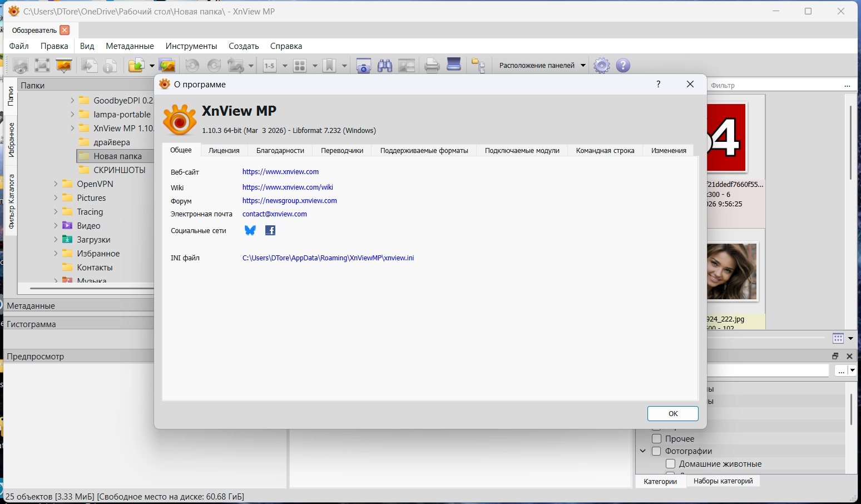Check the Фотографии category checkbox

click(656, 451)
